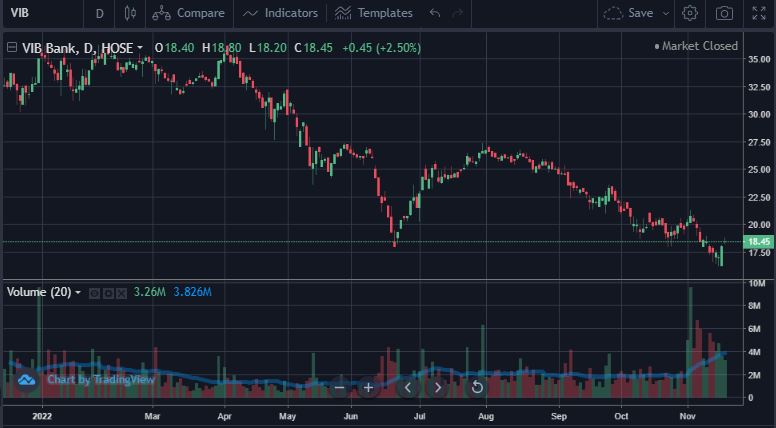This screenshot has width=776, height=428.
Task: Zoom in chart with plus button
Action: pos(368,387)
